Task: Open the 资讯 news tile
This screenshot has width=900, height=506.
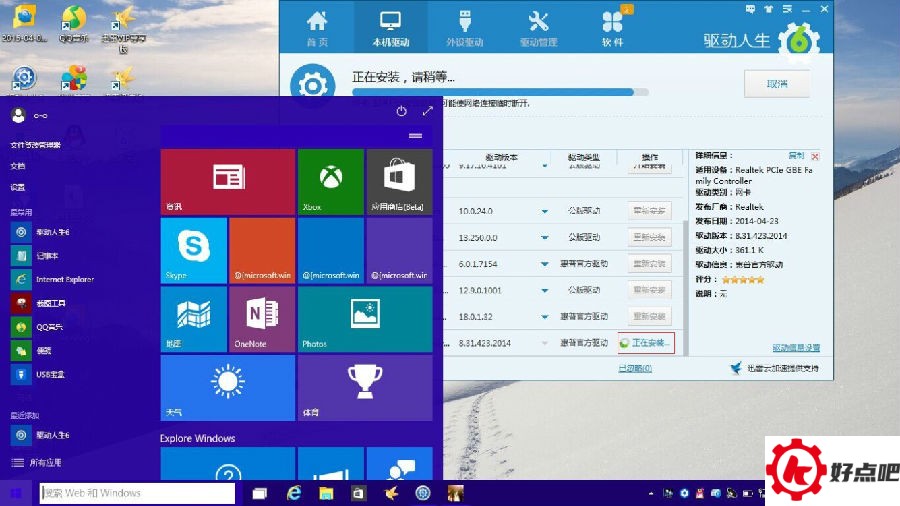Action: click(x=228, y=182)
